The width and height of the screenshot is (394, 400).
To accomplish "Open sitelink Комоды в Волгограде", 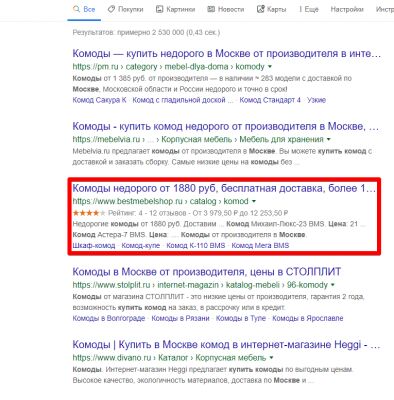I will (x=109, y=318).
